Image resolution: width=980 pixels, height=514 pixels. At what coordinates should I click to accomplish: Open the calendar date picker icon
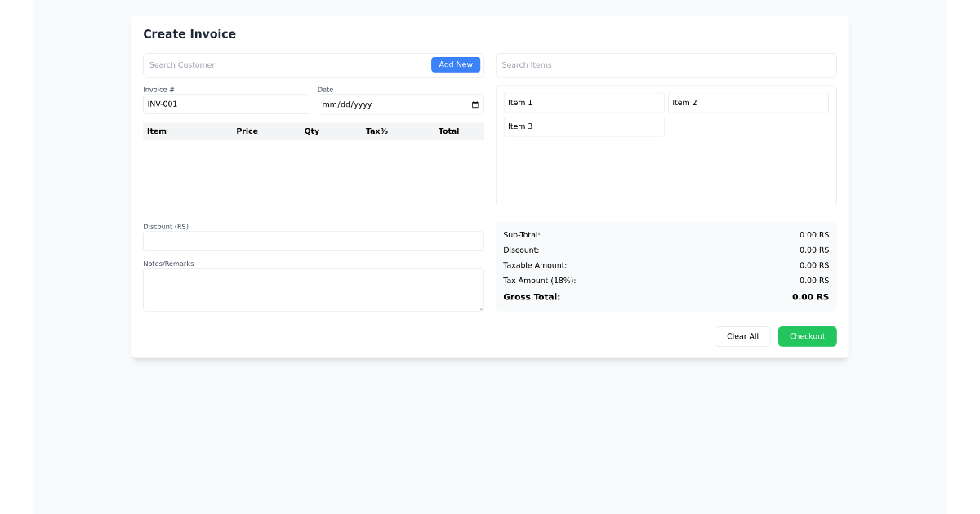(475, 104)
